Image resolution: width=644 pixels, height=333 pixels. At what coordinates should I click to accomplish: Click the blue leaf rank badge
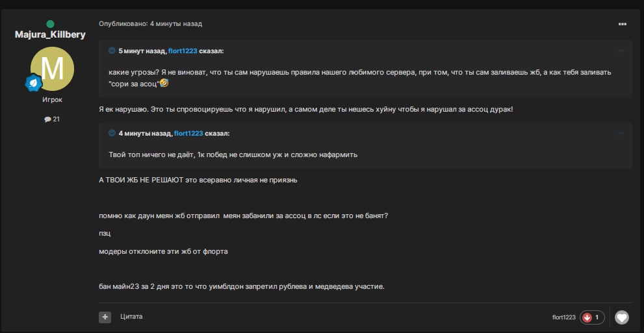[34, 82]
